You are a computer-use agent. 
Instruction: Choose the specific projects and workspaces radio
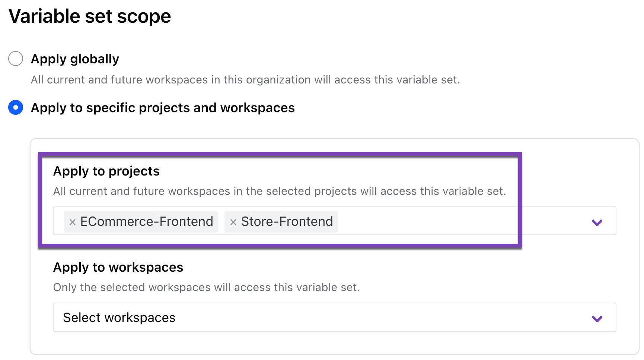coord(16,107)
